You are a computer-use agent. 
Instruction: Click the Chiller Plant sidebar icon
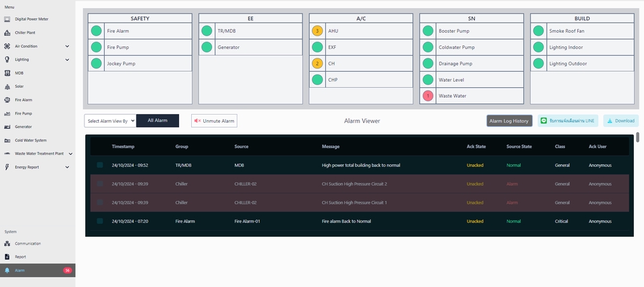pyautogui.click(x=7, y=33)
